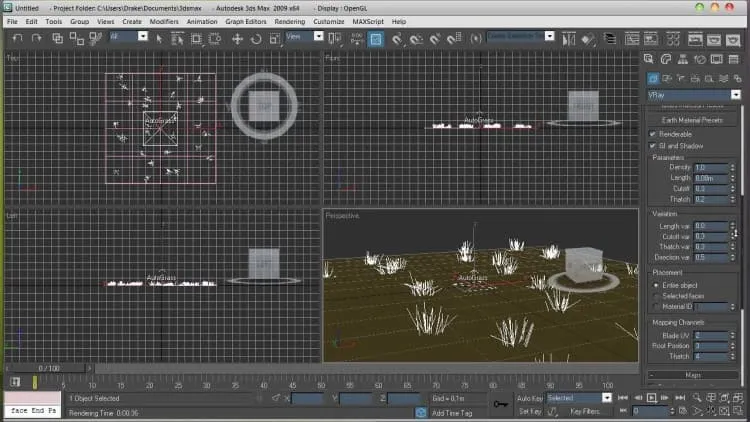Open the File menu
The width and height of the screenshot is (750, 422).
pos(12,22)
